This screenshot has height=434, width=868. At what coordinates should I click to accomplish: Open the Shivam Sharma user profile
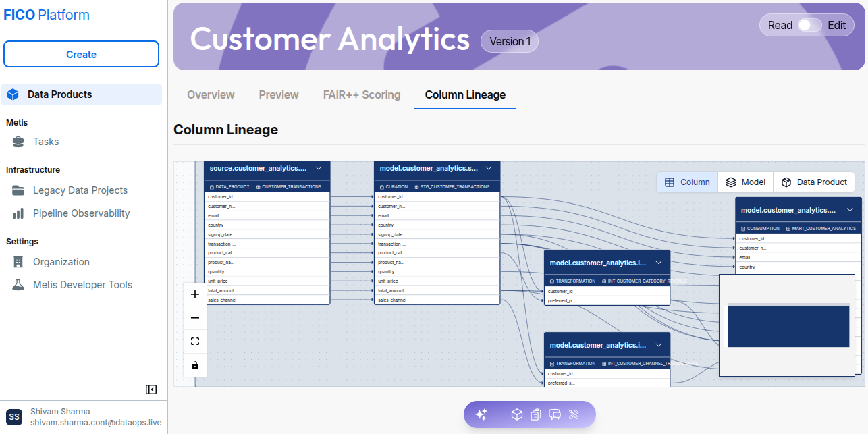[x=84, y=417]
